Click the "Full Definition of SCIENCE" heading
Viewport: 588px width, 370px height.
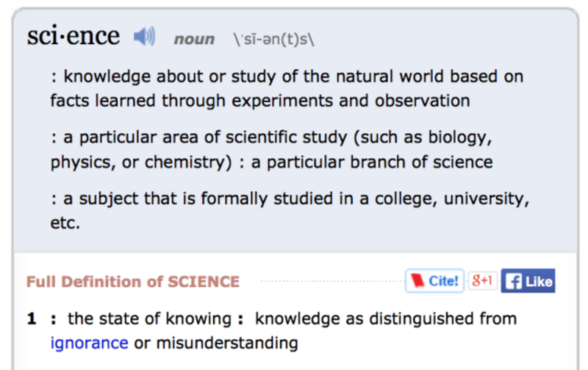point(133,282)
